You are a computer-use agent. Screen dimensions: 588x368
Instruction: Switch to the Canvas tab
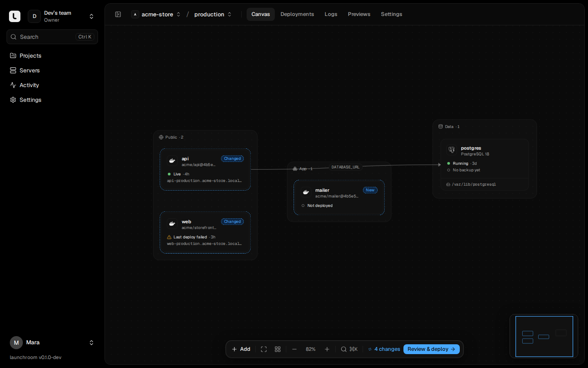(261, 14)
